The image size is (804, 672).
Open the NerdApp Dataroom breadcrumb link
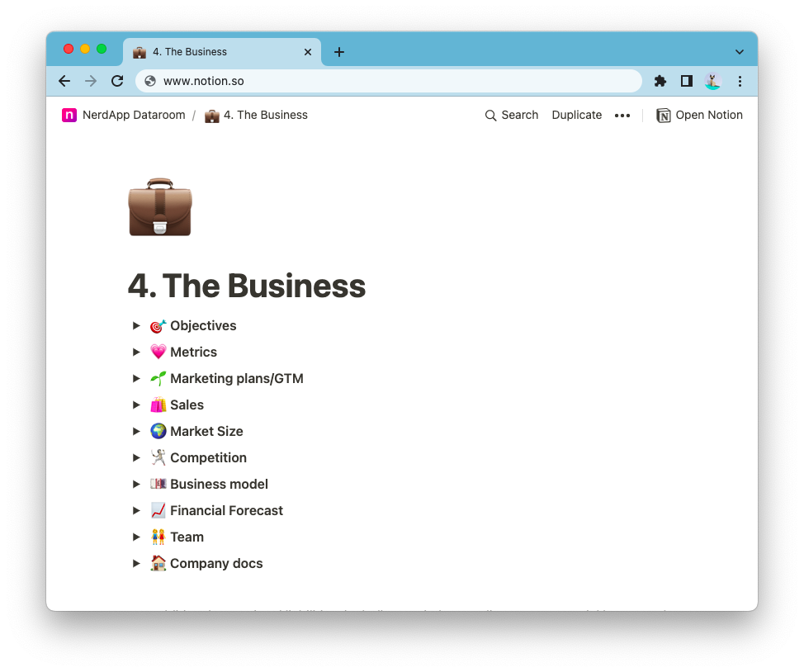pyautogui.click(x=133, y=115)
